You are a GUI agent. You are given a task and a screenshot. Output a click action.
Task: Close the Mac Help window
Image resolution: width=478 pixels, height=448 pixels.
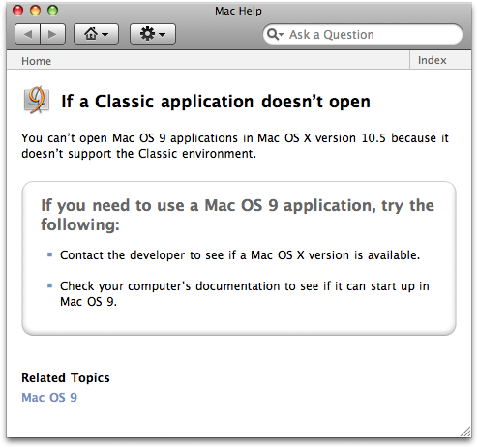[x=18, y=11]
